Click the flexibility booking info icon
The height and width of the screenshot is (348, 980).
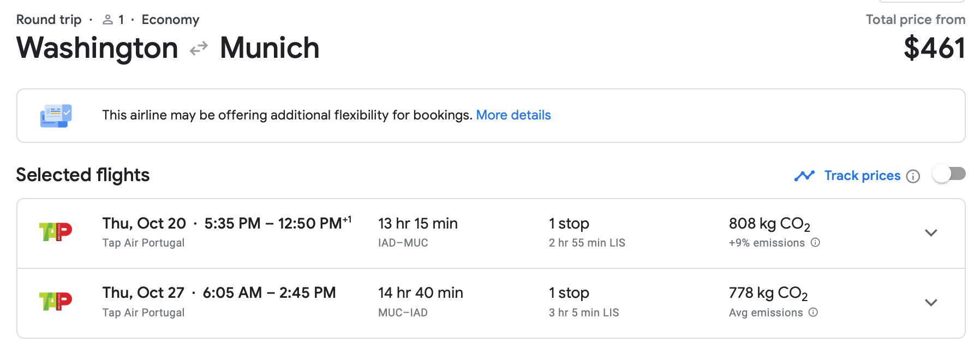coord(56,116)
